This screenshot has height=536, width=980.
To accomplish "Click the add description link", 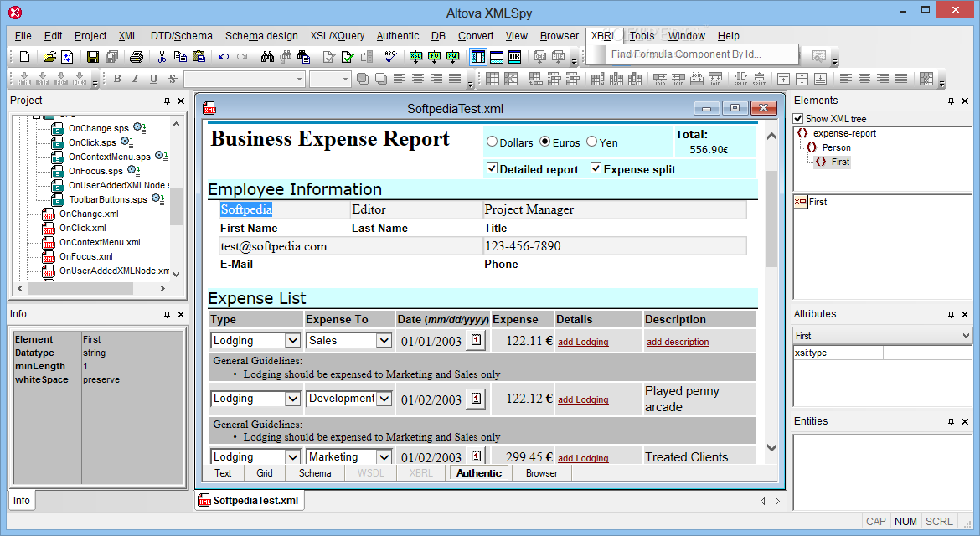I will 678,342.
